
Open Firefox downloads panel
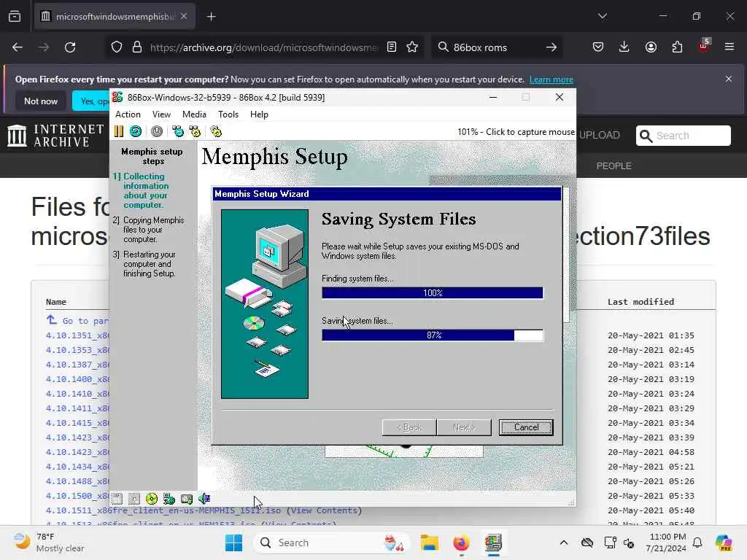pos(624,47)
